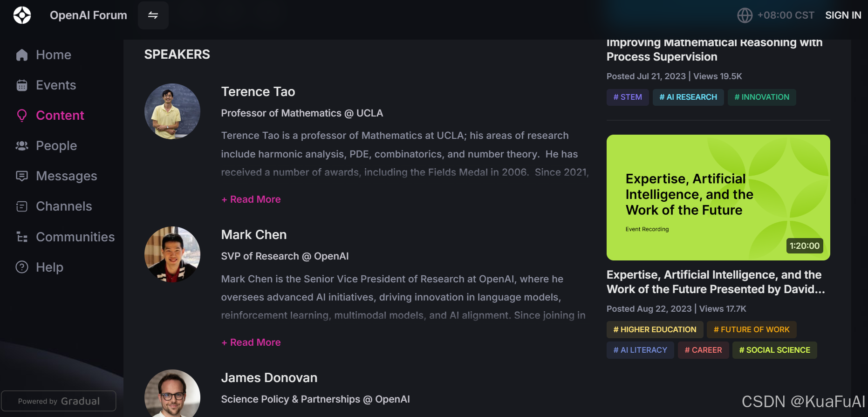Click 'Science Policy & Partnerships @ OpenAI' text
Viewport: 868px width, 417px height.
tap(315, 399)
